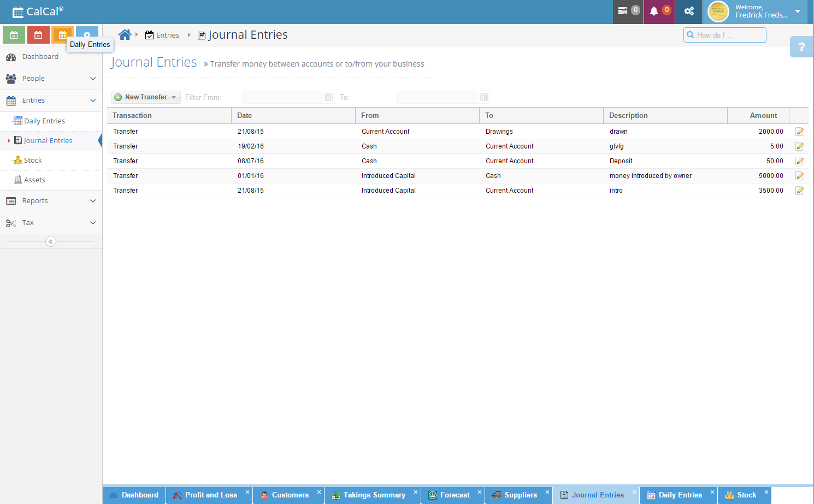This screenshot has width=814, height=504.
Task: Click the red remove entry quick icon
Action: [x=38, y=35]
